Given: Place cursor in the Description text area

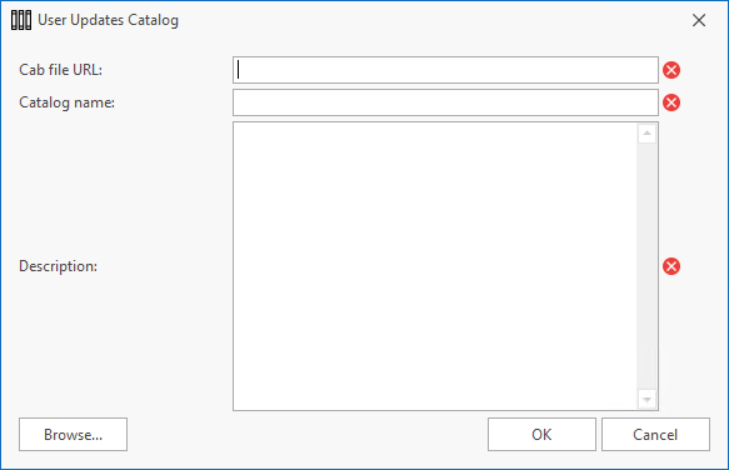Looking at the screenshot, I should 435,266.
